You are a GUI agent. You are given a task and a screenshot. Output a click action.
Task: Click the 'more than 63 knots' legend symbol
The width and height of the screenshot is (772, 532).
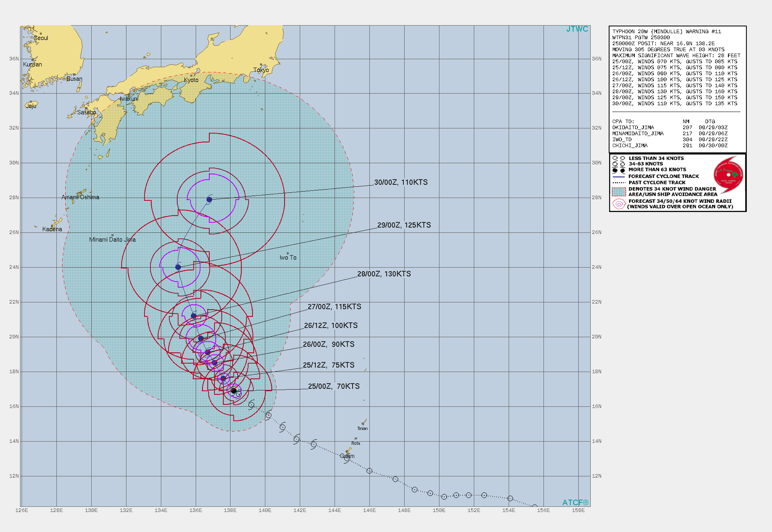click(x=619, y=170)
